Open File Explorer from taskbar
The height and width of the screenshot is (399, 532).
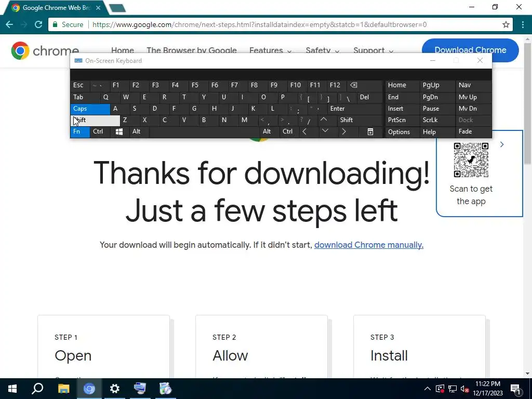click(x=63, y=389)
